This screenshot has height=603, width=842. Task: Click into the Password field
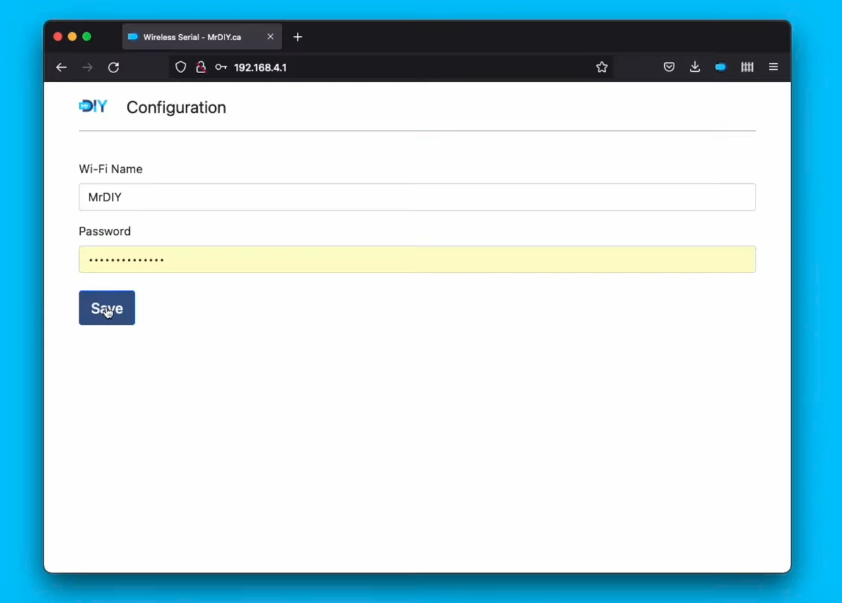click(417, 259)
